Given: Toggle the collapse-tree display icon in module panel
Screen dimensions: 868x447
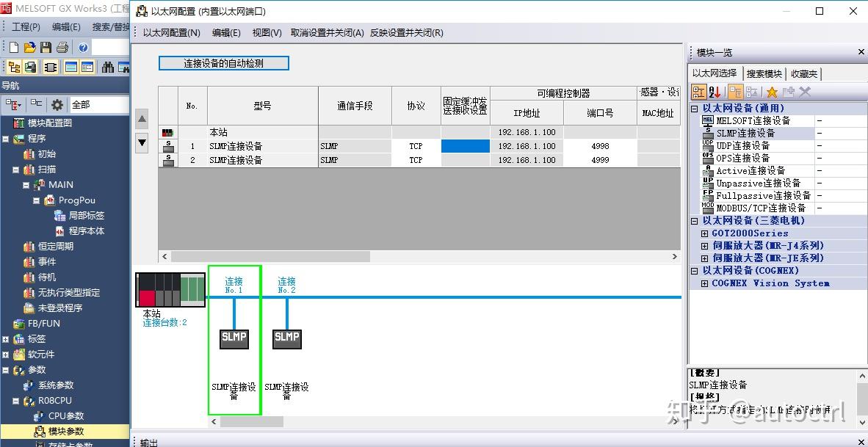Looking at the screenshot, I should (x=735, y=91).
